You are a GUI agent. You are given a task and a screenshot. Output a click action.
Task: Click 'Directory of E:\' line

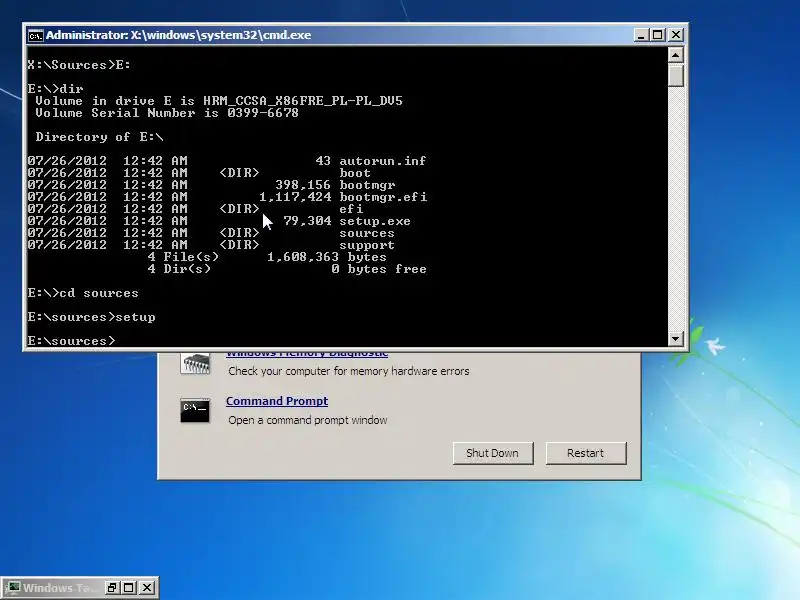point(99,137)
